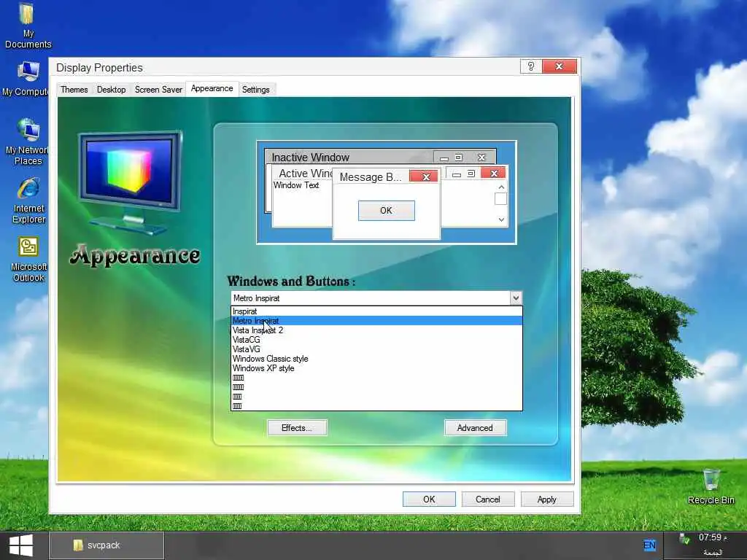Click the Display Properties help button
The height and width of the screenshot is (560, 747).
[x=531, y=66]
